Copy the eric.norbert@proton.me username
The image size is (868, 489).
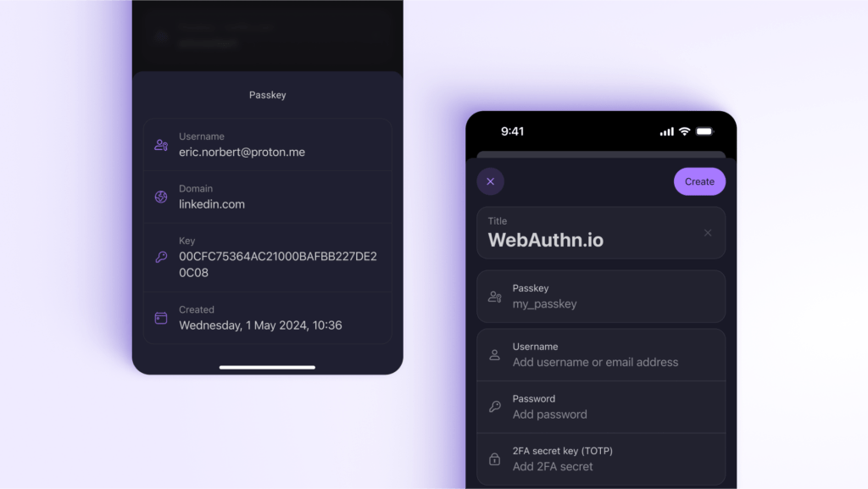coord(242,153)
